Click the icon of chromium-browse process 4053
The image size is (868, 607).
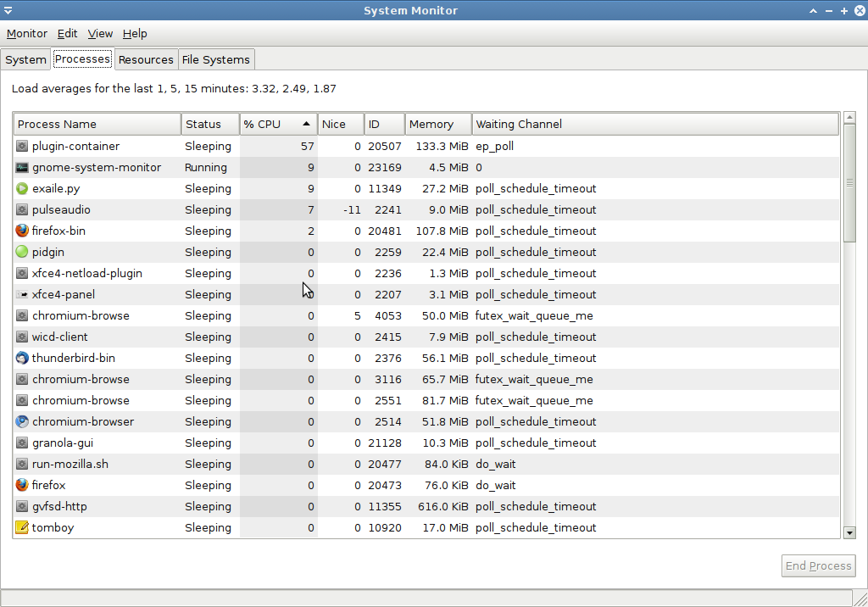(21, 315)
